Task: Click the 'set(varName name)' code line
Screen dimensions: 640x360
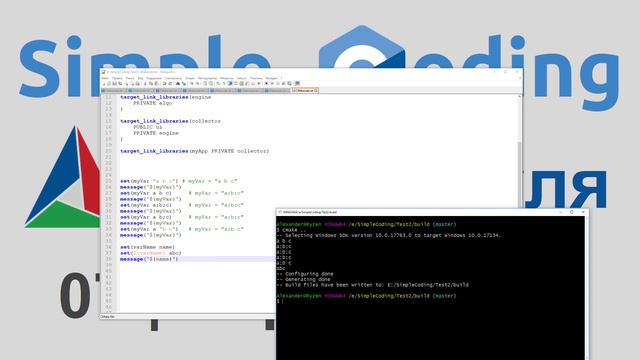Action: point(147,247)
